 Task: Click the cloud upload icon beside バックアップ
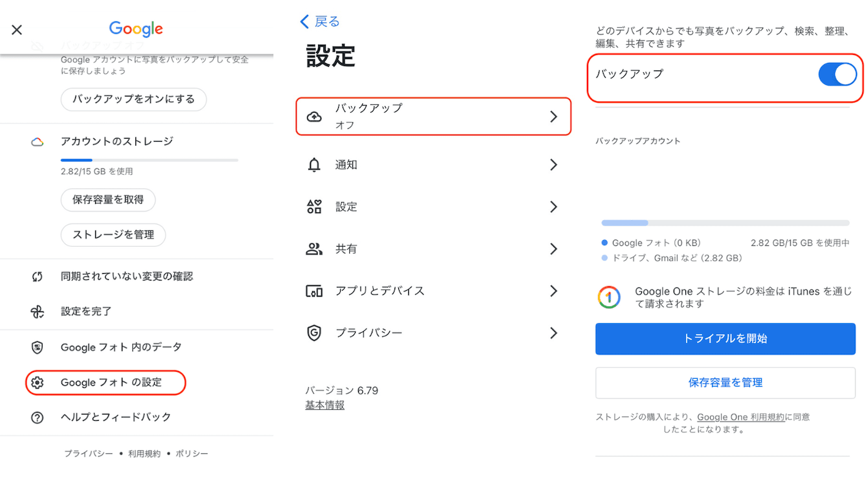314,117
